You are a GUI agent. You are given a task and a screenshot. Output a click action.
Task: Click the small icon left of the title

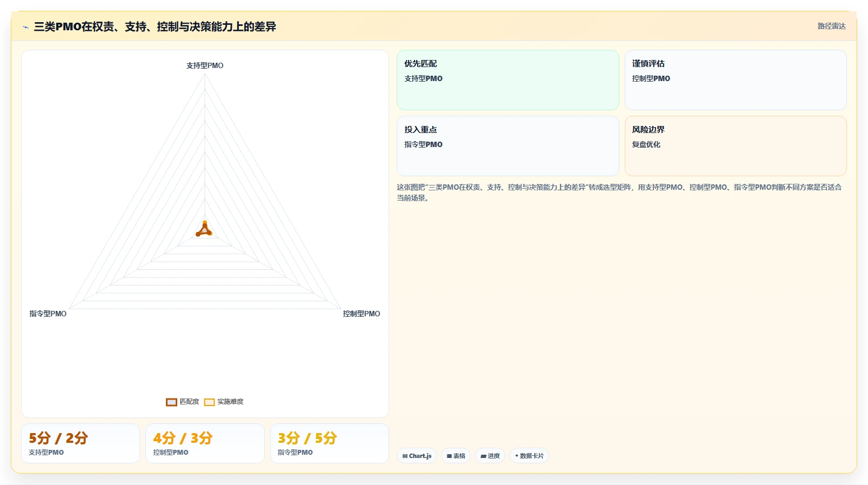coord(25,27)
